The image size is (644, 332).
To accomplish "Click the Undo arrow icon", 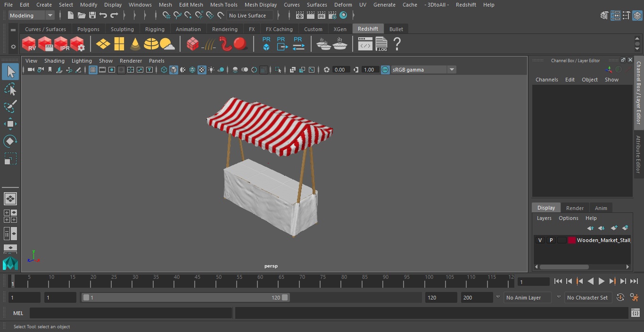I will (103, 16).
